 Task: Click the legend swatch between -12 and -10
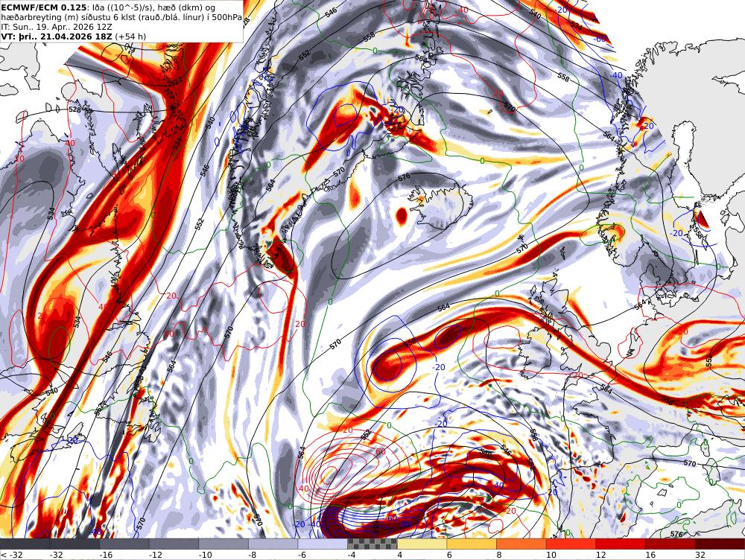pos(174,544)
